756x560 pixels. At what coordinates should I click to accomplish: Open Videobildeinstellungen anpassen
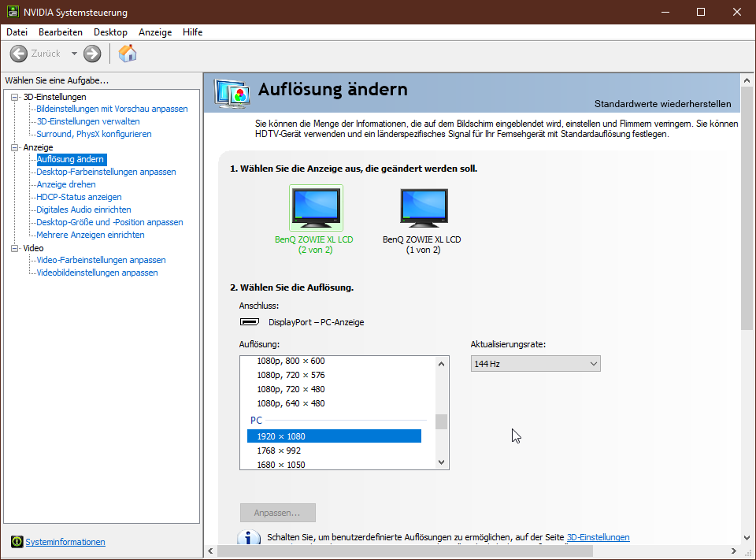(x=98, y=272)
